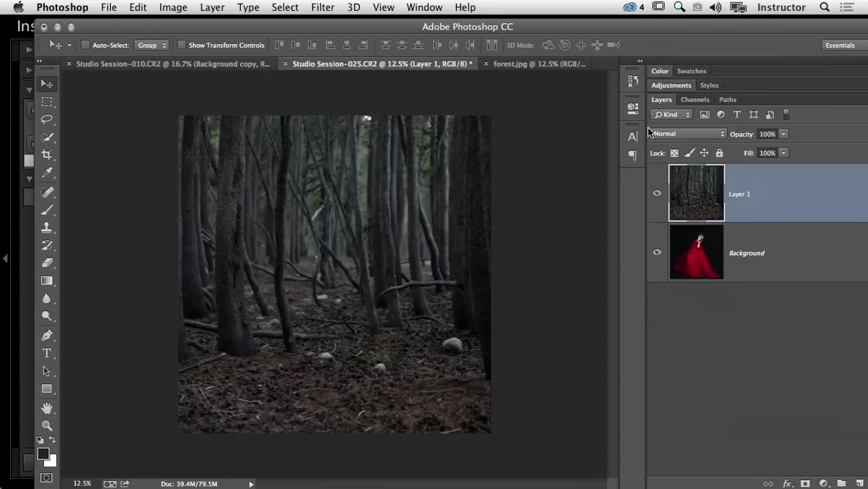Open the Character panel icon
The width and height of the screenshot is (868, 489).
point(633,136)
